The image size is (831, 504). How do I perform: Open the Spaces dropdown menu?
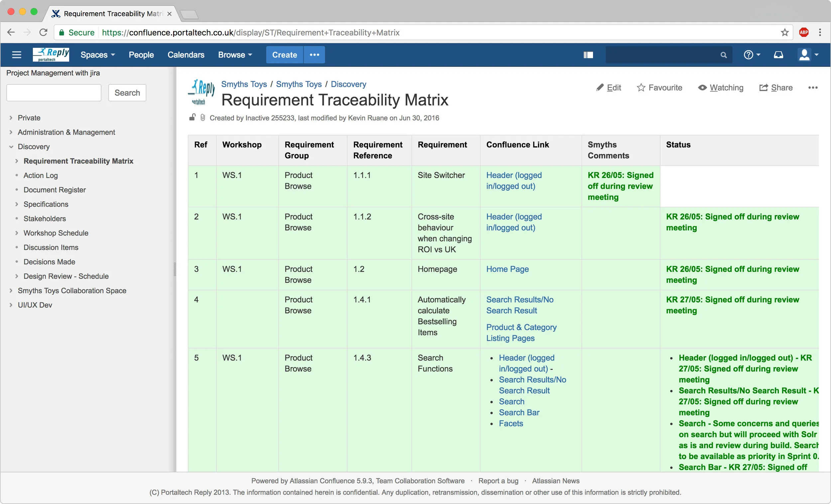pos(98,54)
